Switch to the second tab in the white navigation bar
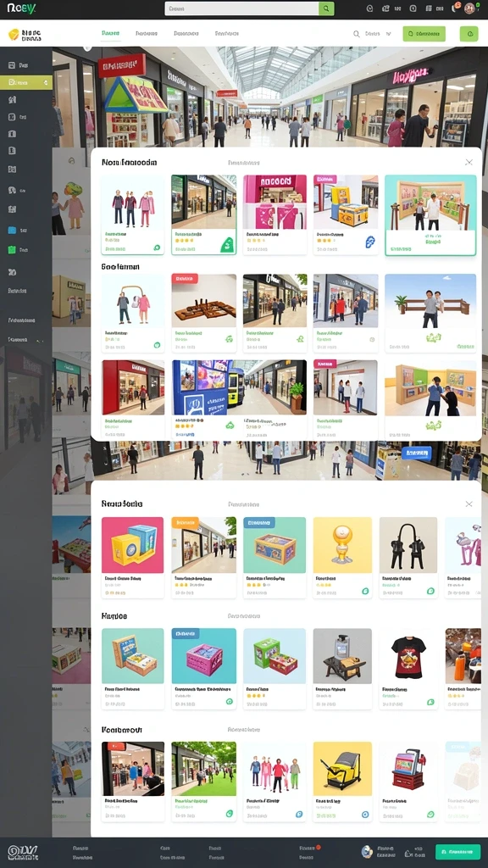 tap(147, 34)
